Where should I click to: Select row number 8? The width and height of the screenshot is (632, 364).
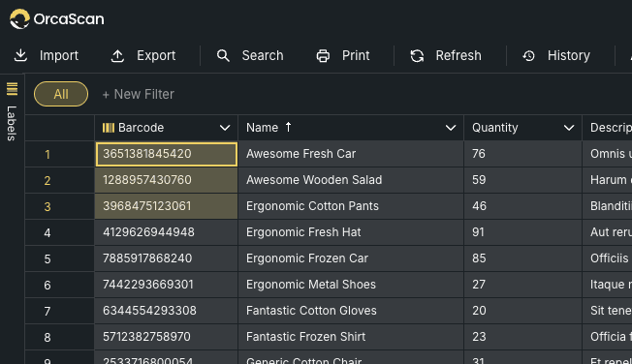click(47, 338)
